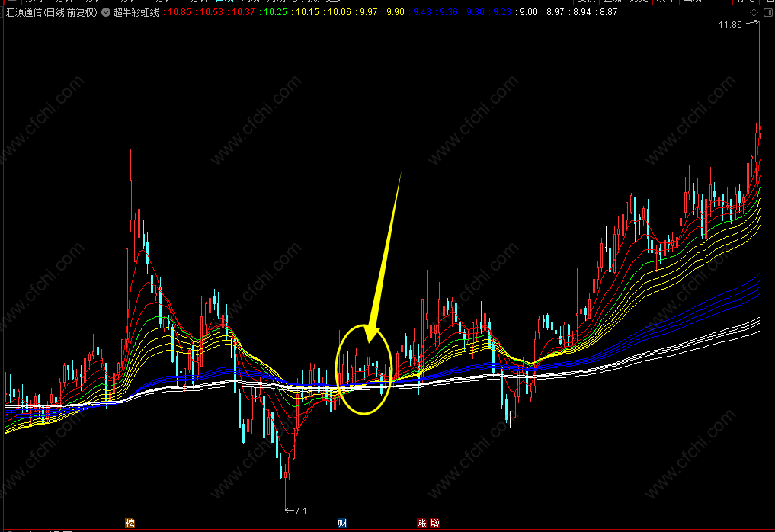Open the indicator dropdown arrow beside 汇源通信
The image size is (775, 532).
[106, 12]
